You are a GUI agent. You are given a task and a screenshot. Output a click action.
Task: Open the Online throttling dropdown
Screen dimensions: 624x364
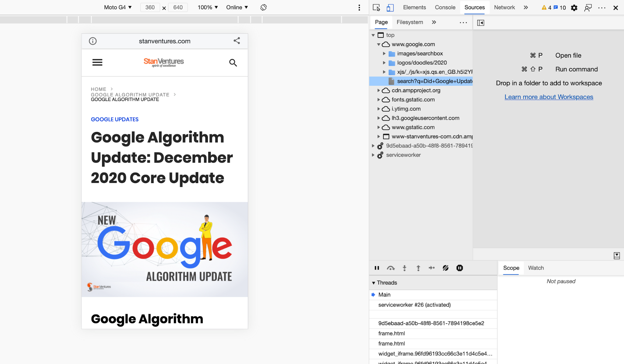pyautogui.click(x=237, y=7)
